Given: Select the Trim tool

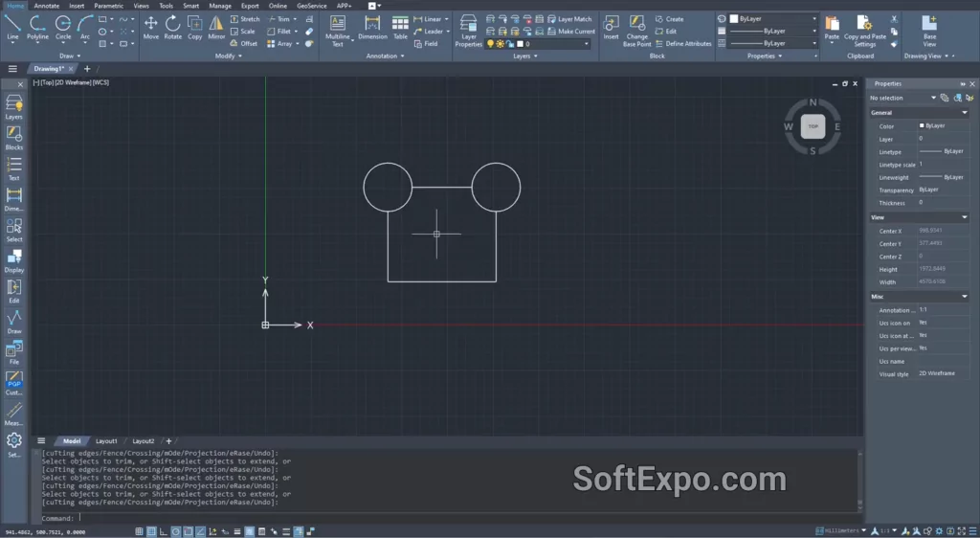Looking at the screenshot, I should tap(278, 19).
